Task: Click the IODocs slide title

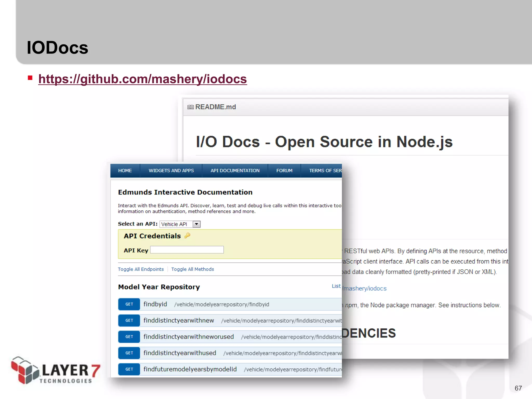Action: (x=57, y=48)
